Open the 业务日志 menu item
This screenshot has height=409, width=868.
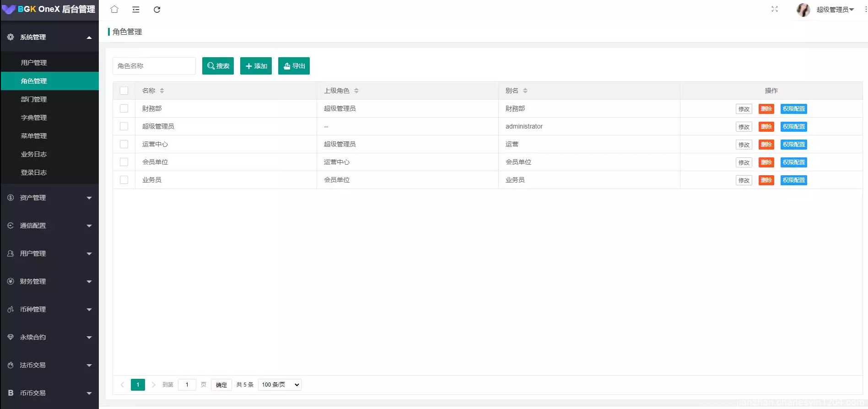tap(49, 154)
